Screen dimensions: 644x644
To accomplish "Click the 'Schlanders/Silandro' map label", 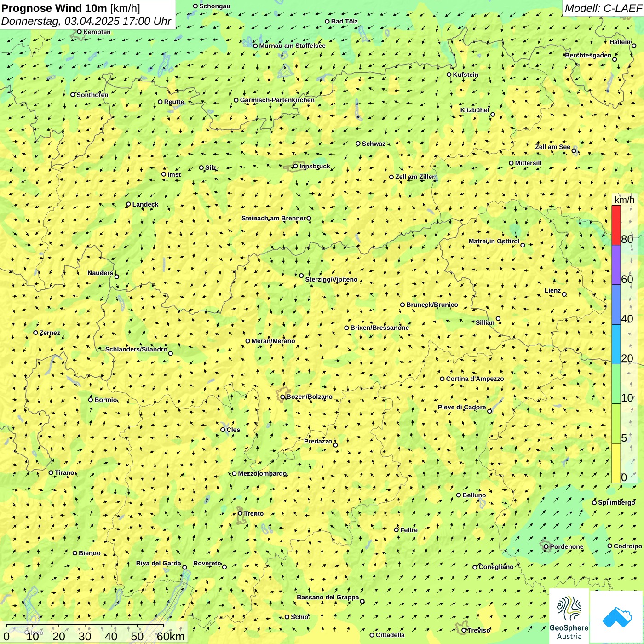I will [x=136, y=349].
